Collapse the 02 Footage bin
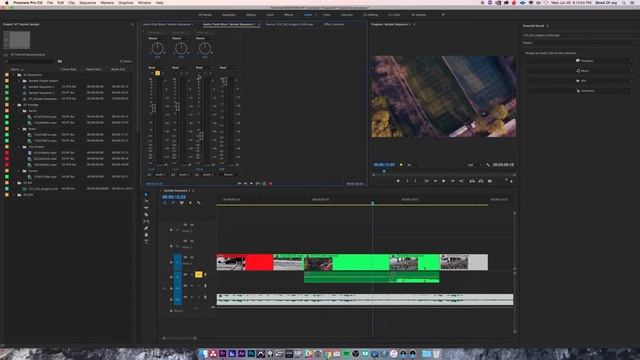Viewport: 640px width, 360px height. pos(14,105)
